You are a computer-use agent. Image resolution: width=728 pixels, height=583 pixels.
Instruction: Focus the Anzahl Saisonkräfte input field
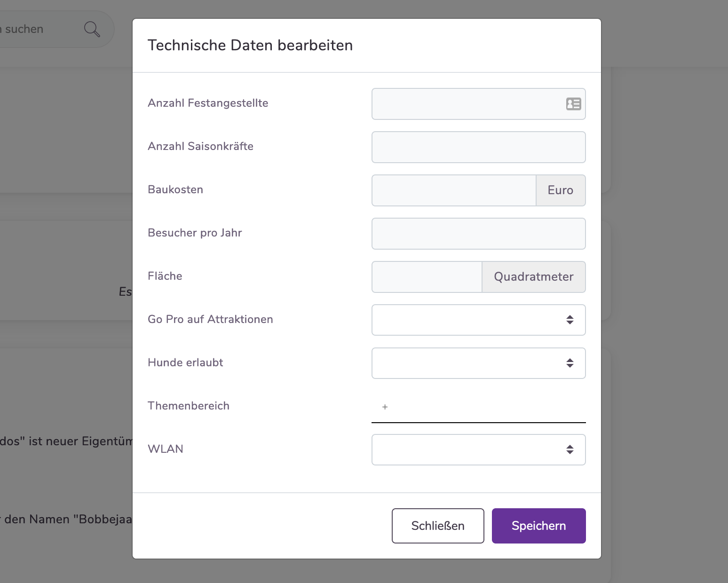coord(478,147)
